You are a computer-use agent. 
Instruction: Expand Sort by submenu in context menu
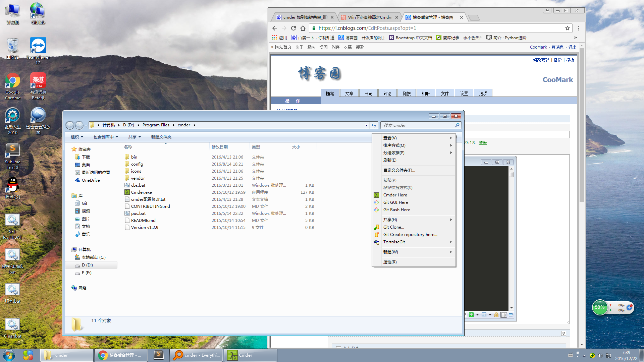coord(414,145)
